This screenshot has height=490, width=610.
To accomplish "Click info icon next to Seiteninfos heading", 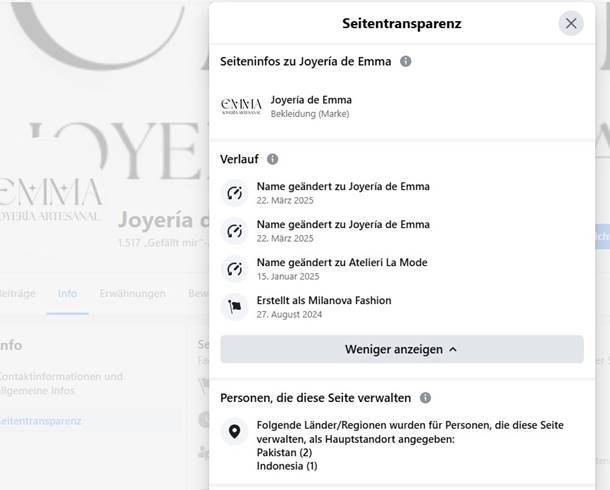I will point(405,61).
